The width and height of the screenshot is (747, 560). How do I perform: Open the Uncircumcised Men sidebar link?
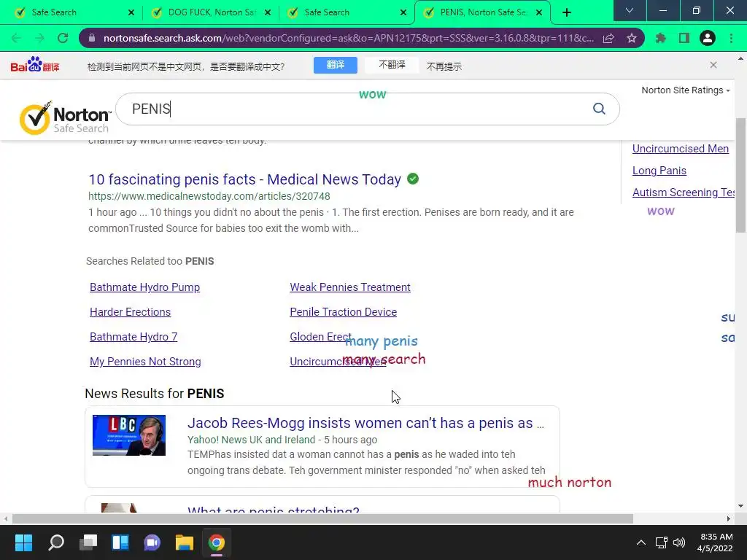[681, 149]
